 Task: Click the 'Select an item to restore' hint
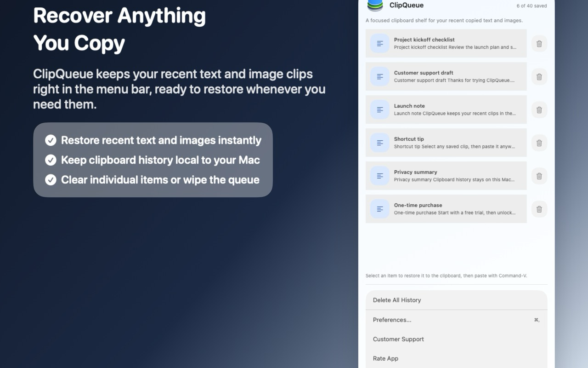(447, 276)
